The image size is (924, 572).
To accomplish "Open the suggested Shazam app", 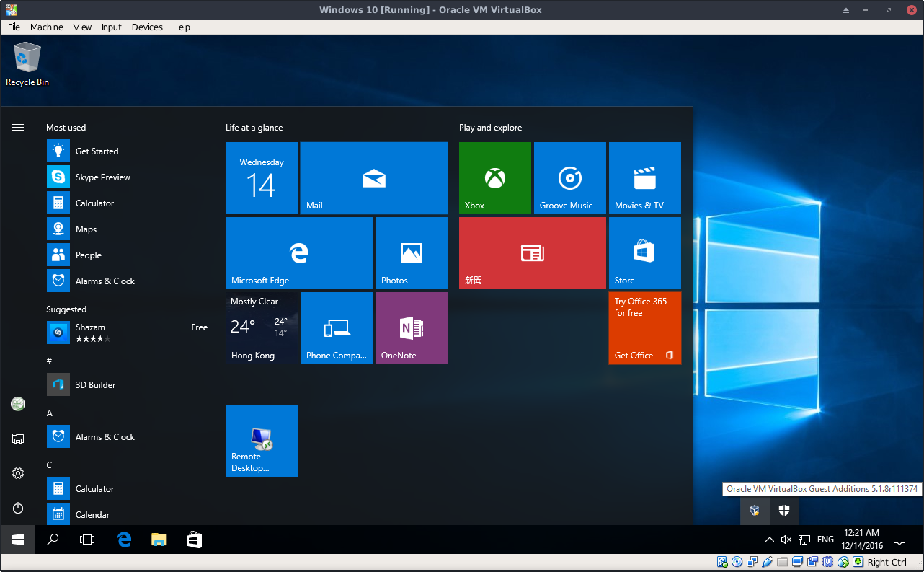I will click(x=128, y=333).
